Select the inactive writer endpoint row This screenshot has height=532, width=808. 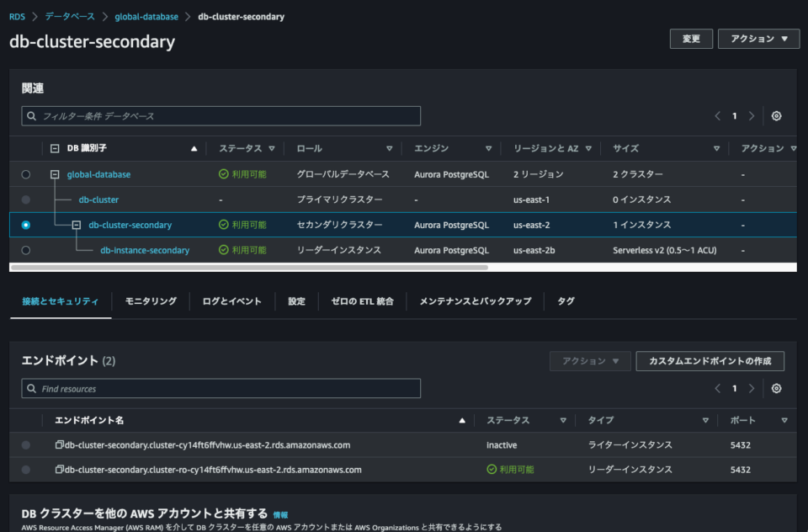point(24,444)
